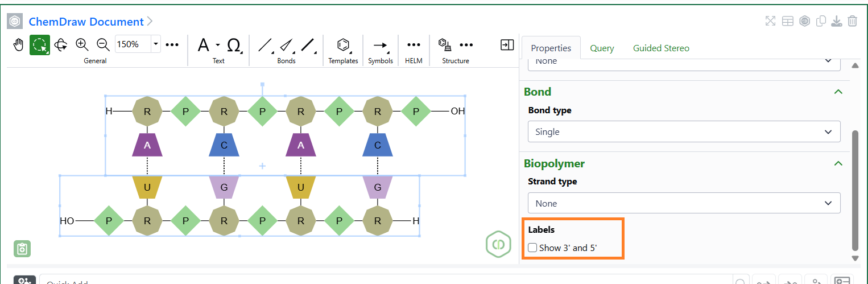Open the Omega symbol tool

[x=233, y=45]
